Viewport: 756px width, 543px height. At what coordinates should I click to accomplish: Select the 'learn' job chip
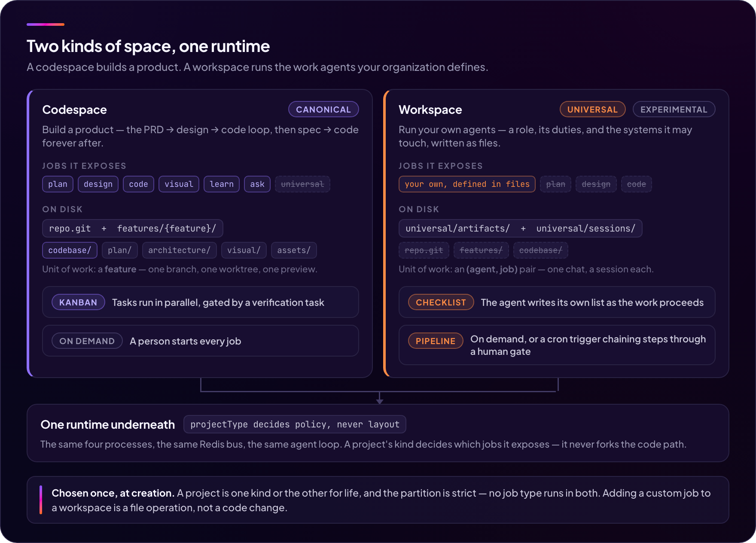pos(222,184)
